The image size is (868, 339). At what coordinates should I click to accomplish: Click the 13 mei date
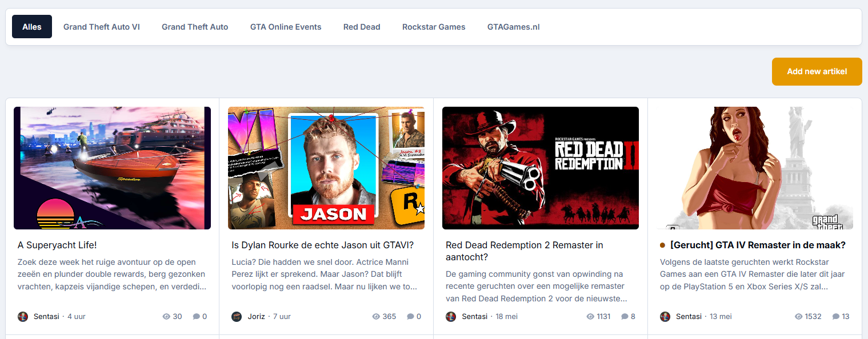(x=721, y=316)
